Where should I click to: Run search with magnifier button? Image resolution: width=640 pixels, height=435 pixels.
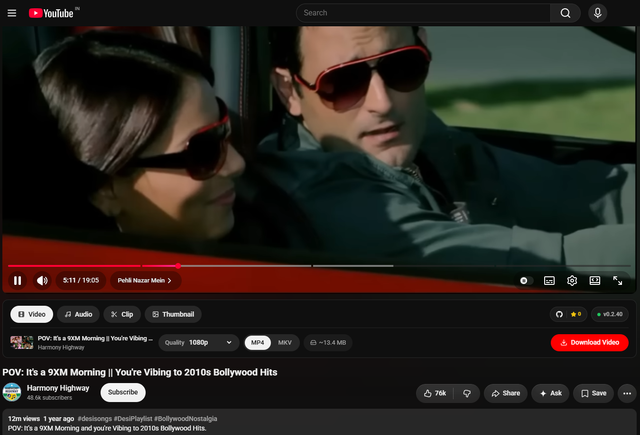[565, 13]
